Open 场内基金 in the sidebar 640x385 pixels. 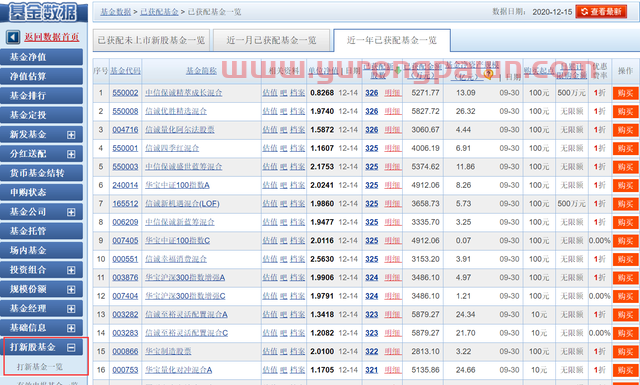41,250
